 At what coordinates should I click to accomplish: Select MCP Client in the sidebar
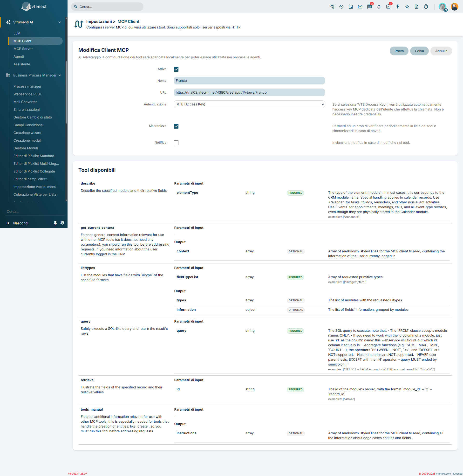pos(35,41)
